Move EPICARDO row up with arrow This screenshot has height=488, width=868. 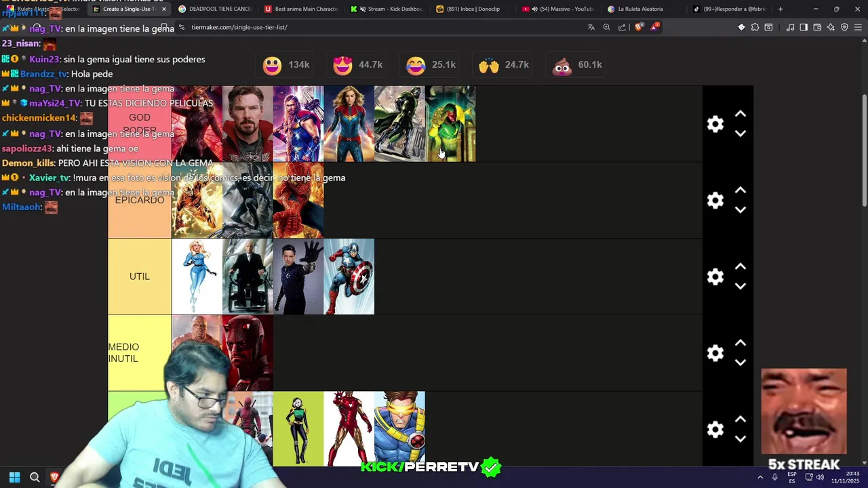point(741,191)
